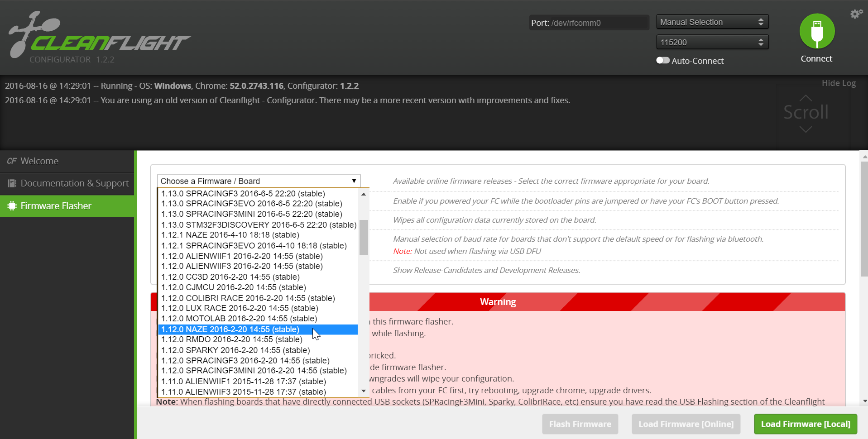
Task: Click the Hide Log link
Action: pos(839,83)
